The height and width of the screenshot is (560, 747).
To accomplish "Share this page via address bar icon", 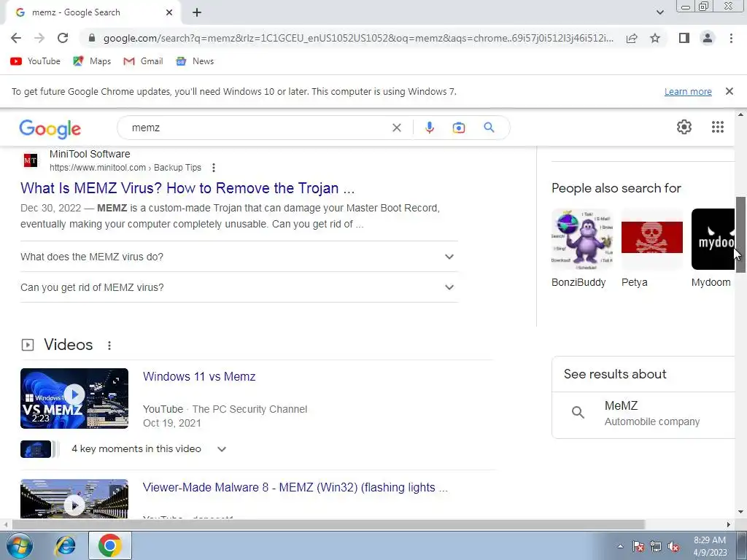I will pos(632,38).
